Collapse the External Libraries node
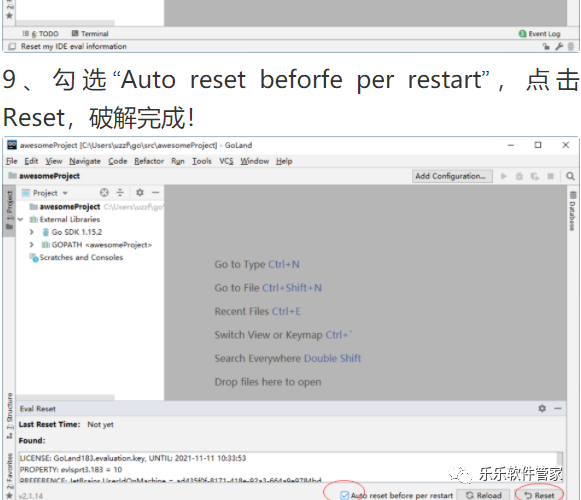 click(20, 219)
